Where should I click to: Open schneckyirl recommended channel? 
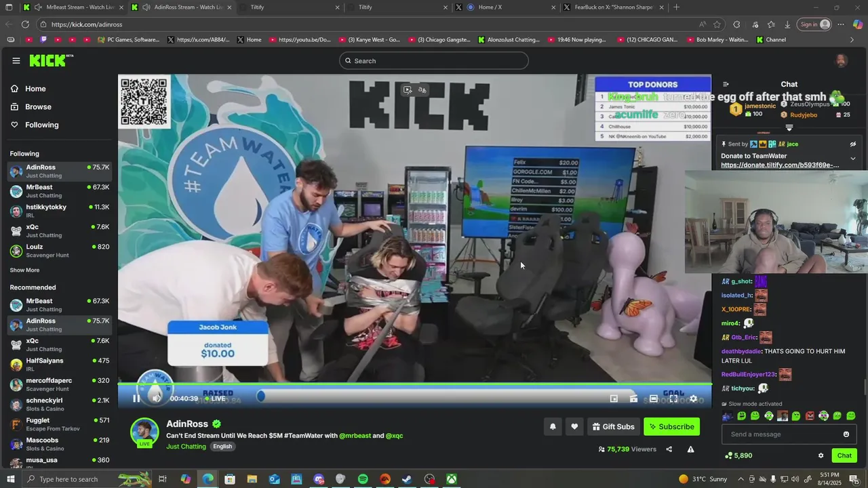[60, 405]
